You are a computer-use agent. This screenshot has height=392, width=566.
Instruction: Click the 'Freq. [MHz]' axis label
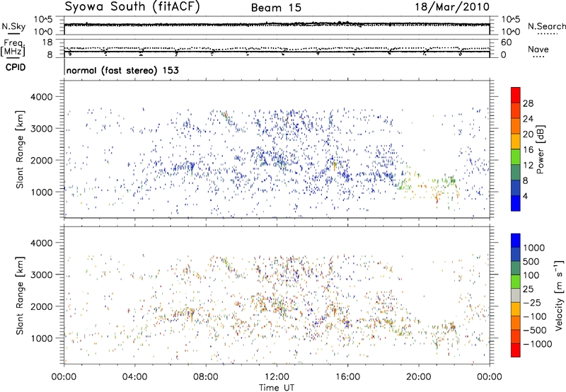click(13, 48)
